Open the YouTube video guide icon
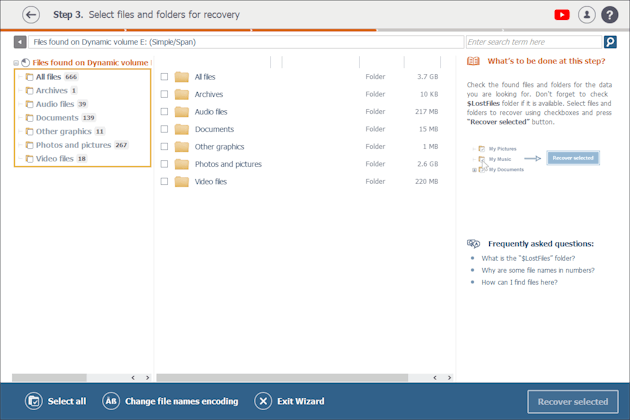Screen dimensions: 630x420 562,15
